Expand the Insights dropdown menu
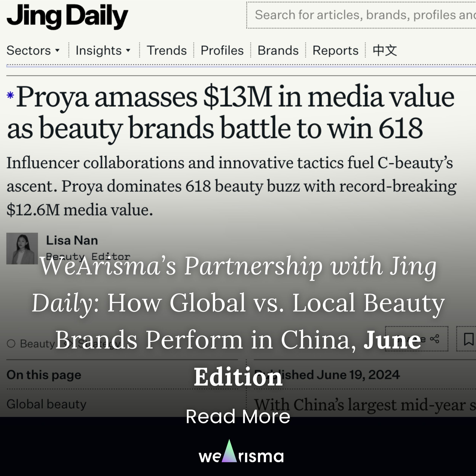 103,51
